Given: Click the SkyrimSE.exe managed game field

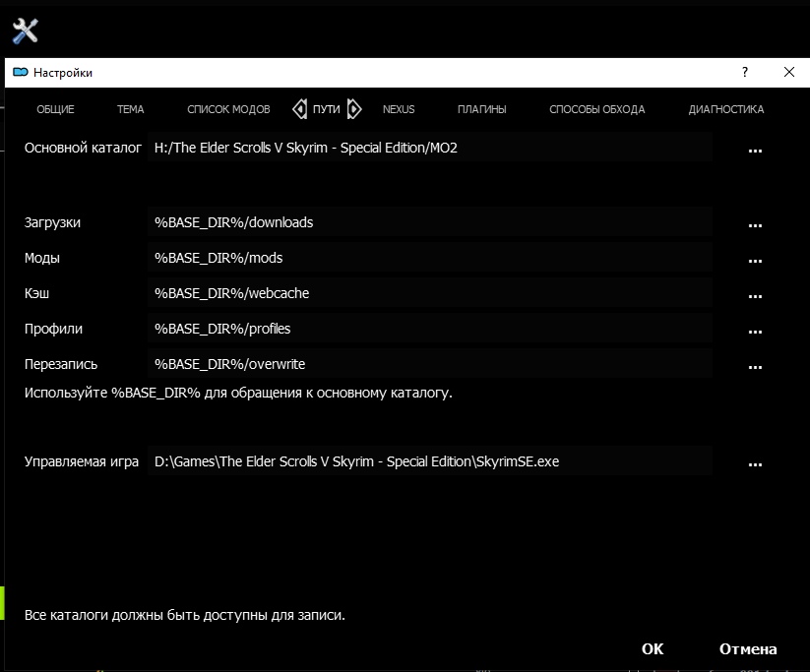Looking at the screenshot, I should pos(430,460).
